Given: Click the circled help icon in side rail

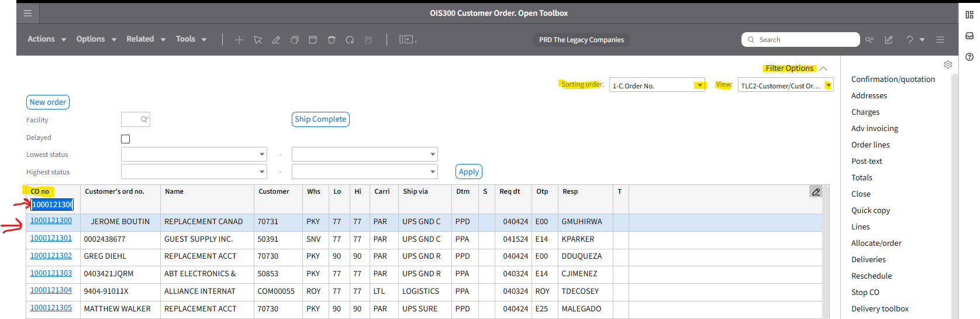Looking at the screenshot, I should 969,57.
